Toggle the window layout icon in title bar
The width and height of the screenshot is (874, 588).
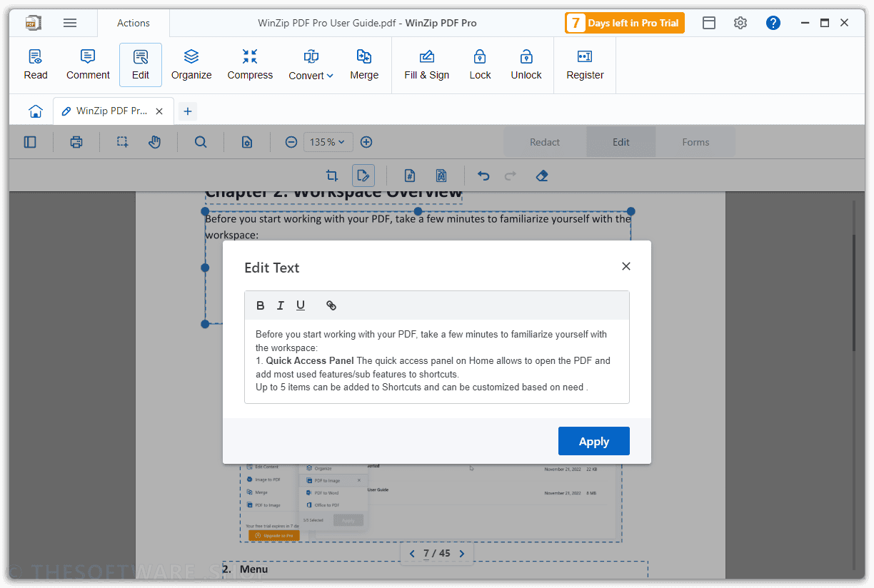(x=709, y=23)
